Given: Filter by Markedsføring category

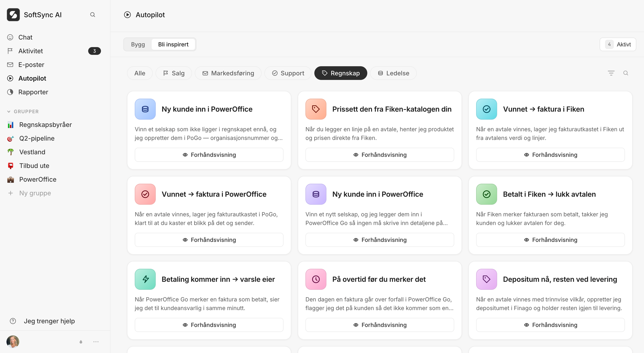Looking at the screenshot, I should [x=228, y=73].
